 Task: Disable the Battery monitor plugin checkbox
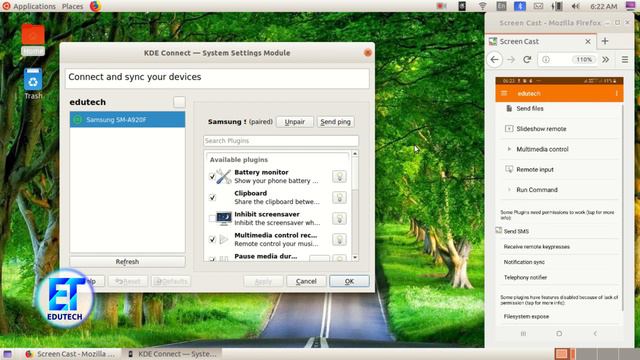(x=212, y=176)
